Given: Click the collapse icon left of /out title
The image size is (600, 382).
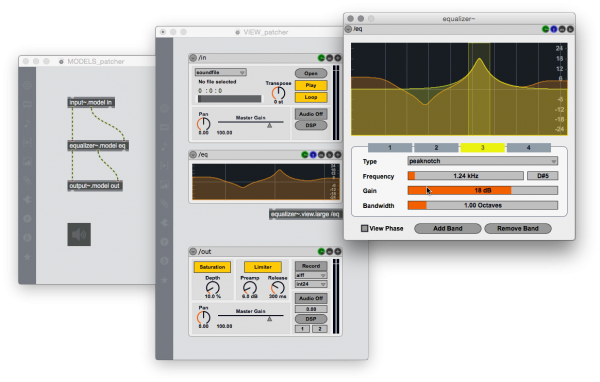Looking at the screenshot, I should click(193, 251).
